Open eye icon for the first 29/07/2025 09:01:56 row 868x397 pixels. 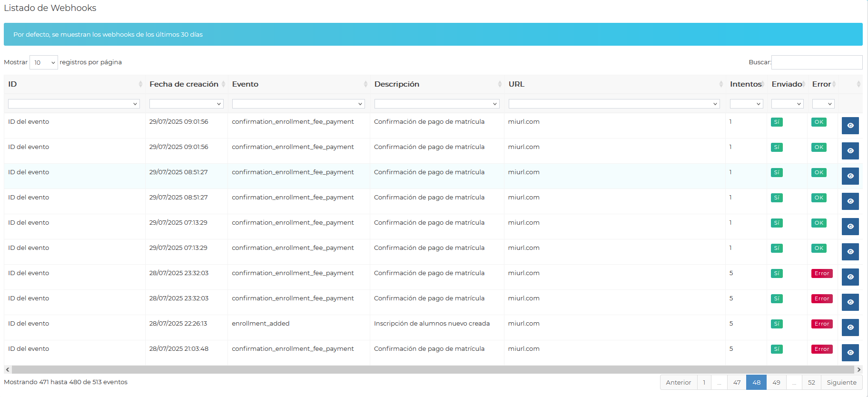[x=850, y=126]
